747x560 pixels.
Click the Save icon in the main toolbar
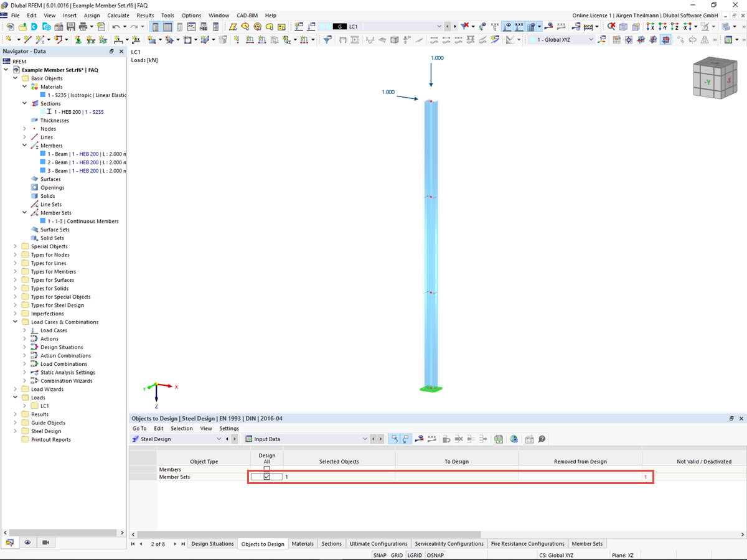[x=70, y=27]
